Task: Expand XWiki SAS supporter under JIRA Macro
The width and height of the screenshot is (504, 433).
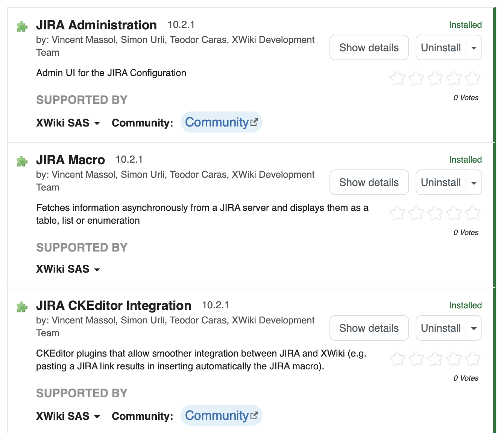Action: [68, 269]
